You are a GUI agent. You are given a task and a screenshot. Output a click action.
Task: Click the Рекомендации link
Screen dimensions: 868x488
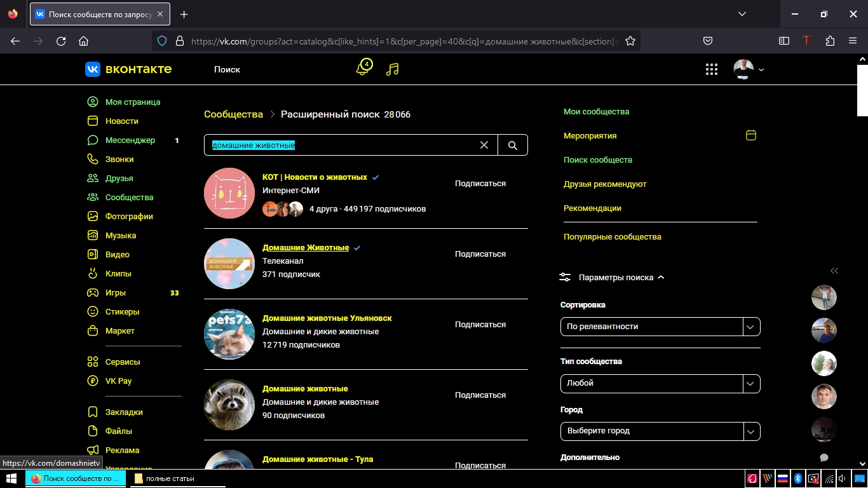click(x=592, y=208)
